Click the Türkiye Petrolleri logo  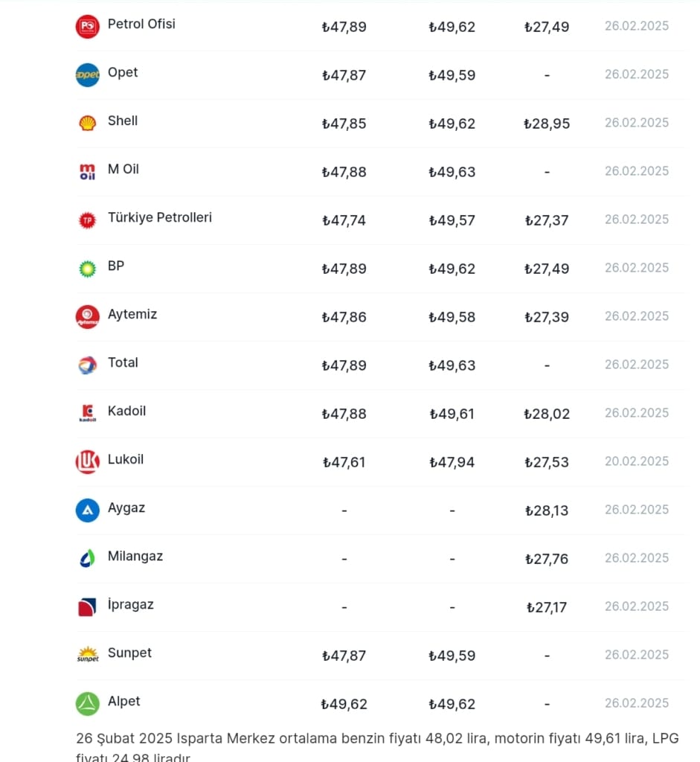(87, 220)
